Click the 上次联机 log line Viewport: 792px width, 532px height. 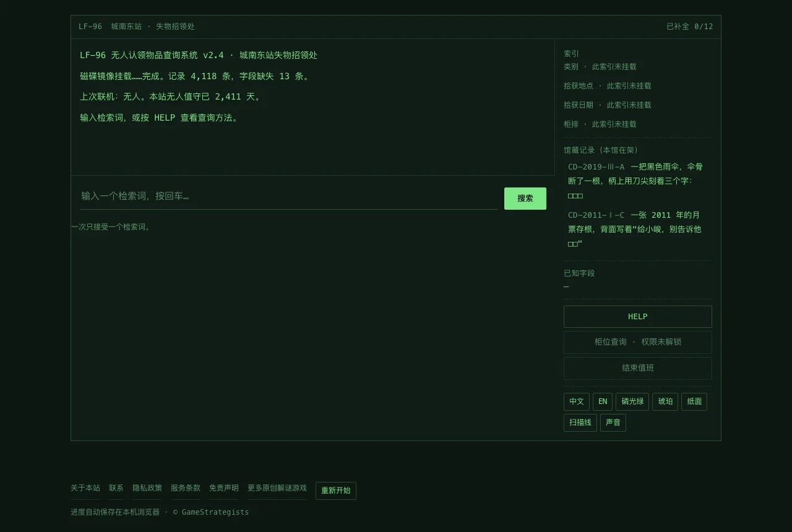[171, 97]
